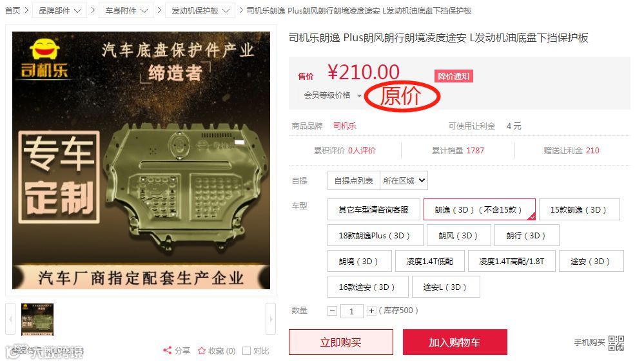This screenshot has width=635, height=364.
Task: Show previous thumbnail with left arrow
Action: (10, 319)
